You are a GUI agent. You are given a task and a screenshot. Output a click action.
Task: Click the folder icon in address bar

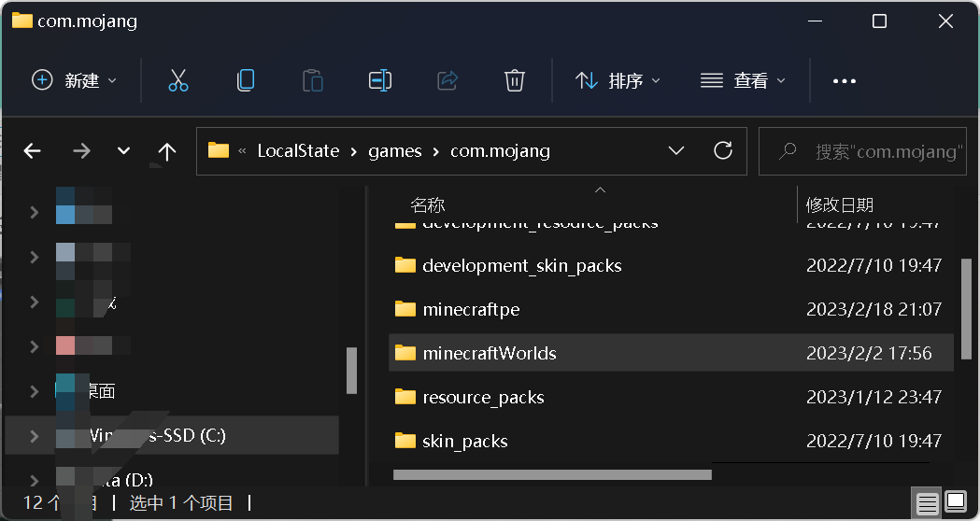[x=218, y=150]
